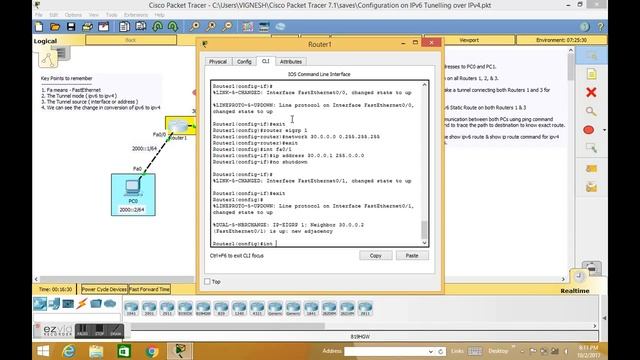Open the File menu

(39, 15)
